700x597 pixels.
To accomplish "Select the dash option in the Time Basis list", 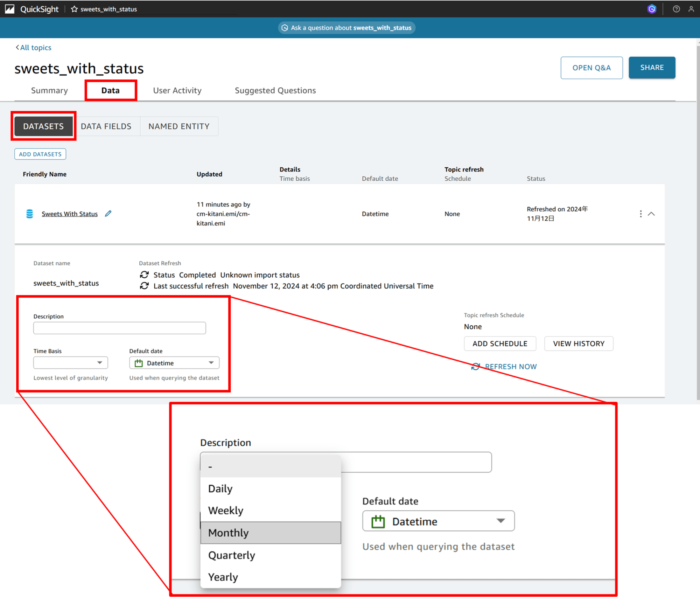I will 271,466.
